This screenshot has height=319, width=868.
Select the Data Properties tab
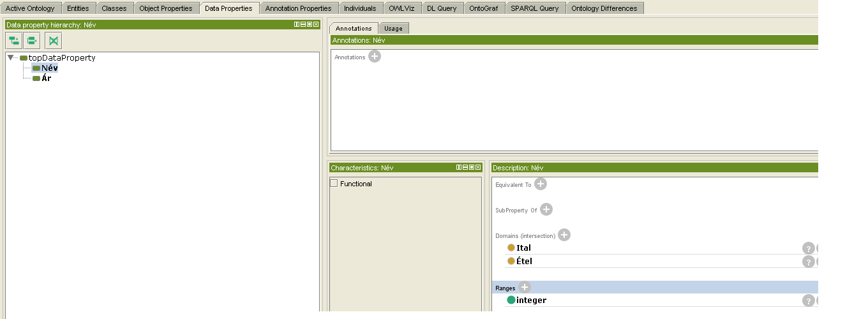(230, 8)
